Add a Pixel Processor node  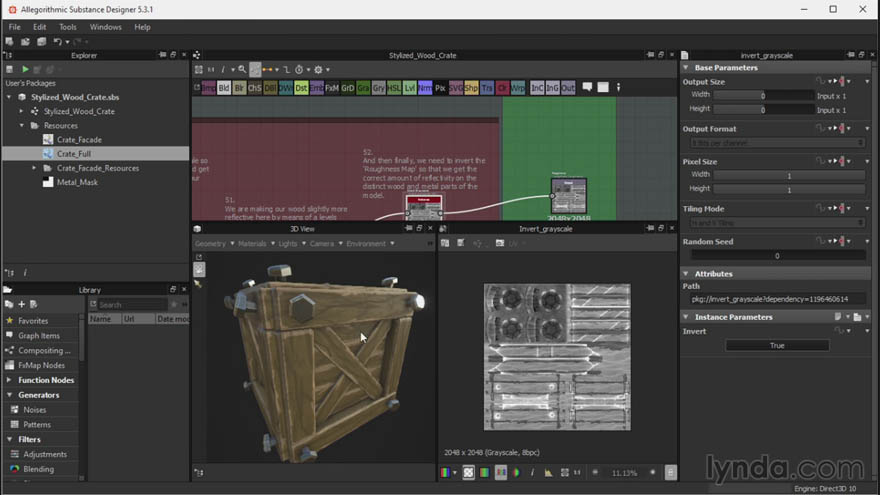(441, 88)
